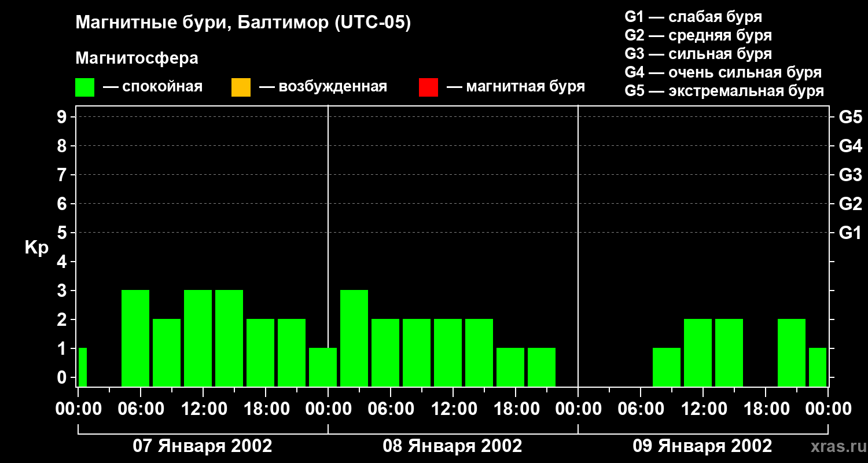
Task: Click the G1 tick label on the right axis
Action: point(850,233)
